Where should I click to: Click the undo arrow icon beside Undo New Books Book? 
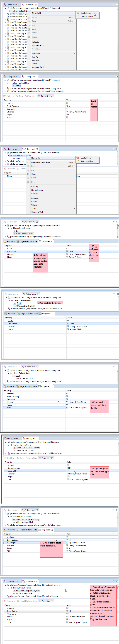pyautogui.click(x=28, y=163)
